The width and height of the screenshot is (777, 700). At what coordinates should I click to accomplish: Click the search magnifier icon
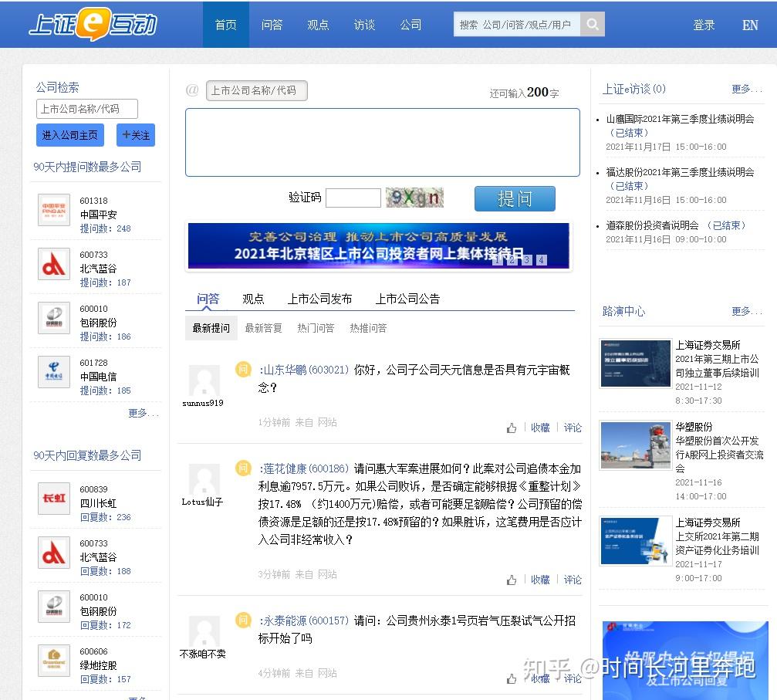click(593, 24)
